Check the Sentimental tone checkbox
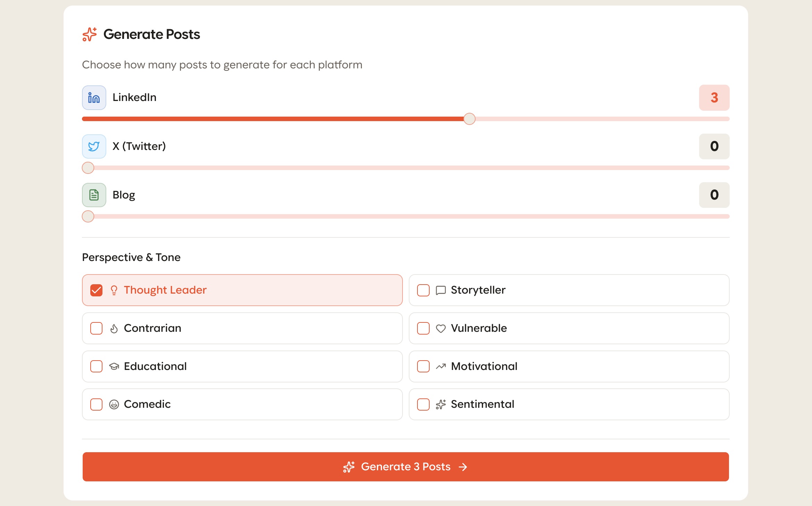 423,404
